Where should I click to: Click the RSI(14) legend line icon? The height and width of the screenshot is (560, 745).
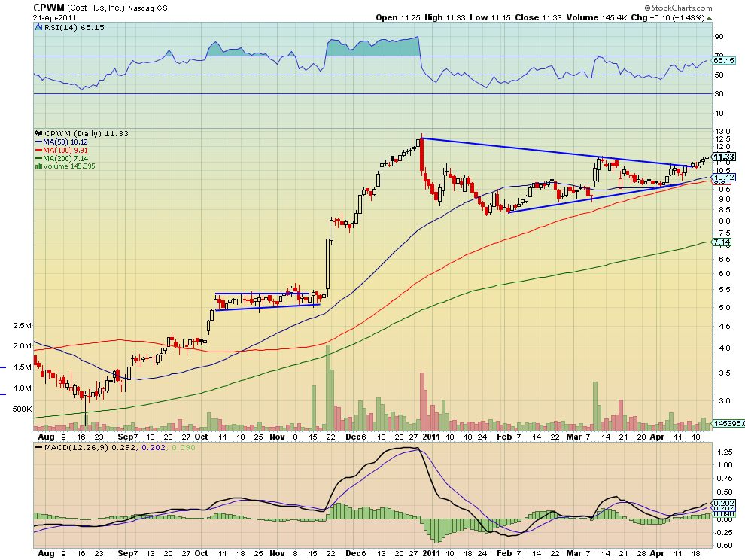pyautogui.click(x=39, y=28)
